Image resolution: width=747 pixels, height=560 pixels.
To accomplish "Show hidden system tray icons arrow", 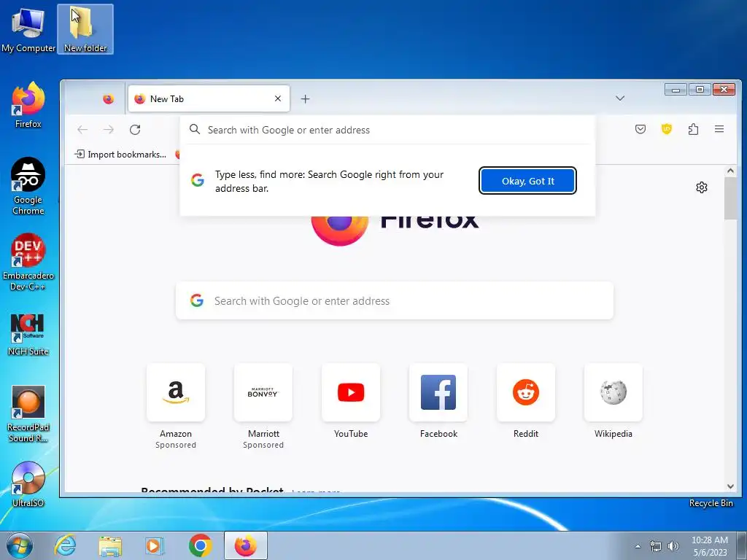I will pyautogui.click(x=638, y=546).
